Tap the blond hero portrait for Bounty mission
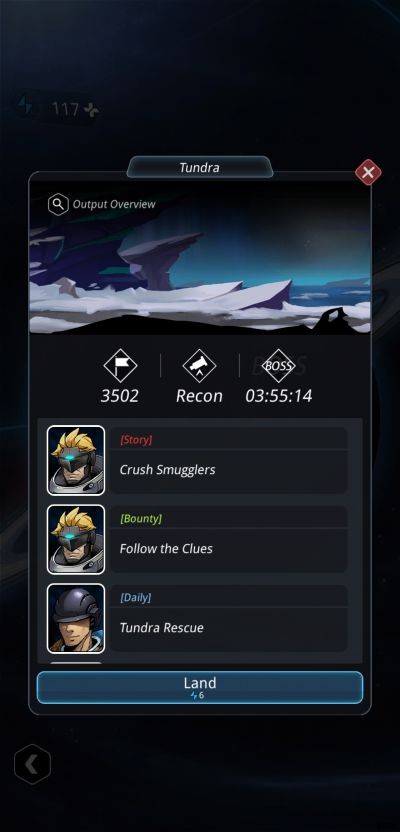The height and width of the screenshot is (832, 400). click(76, 540)
